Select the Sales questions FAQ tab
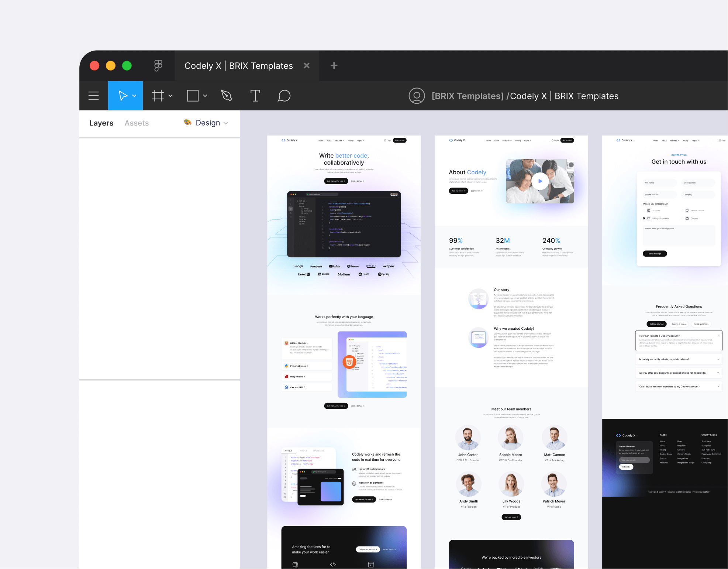728x569 pixels. point(701,324)
